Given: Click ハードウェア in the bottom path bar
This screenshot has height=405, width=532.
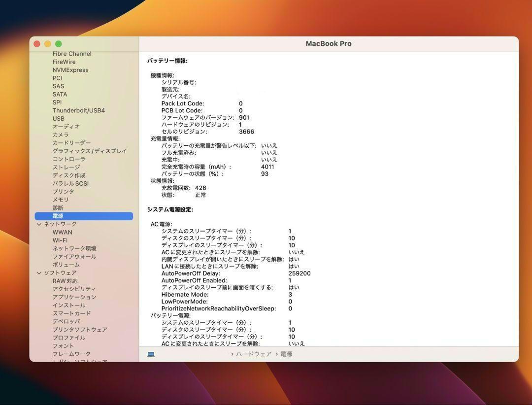Looking at the screenshot, I should click(x=254, y=354).
